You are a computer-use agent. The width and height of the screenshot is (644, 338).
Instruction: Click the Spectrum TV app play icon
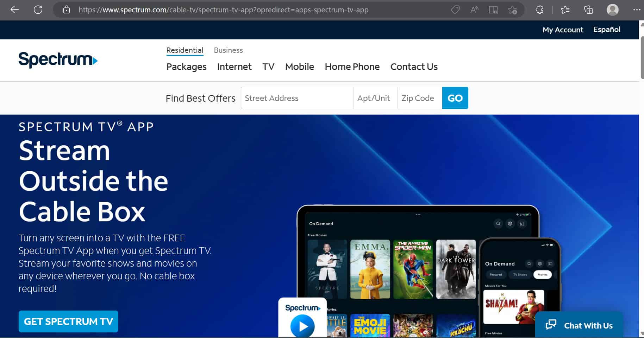pos(302,326)
